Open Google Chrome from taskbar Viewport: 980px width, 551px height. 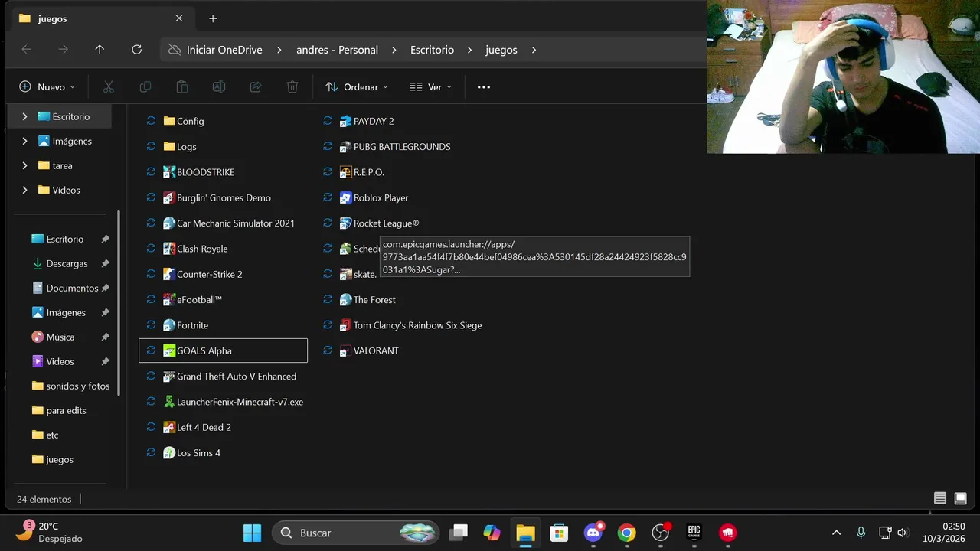click(x=626, y=533)
